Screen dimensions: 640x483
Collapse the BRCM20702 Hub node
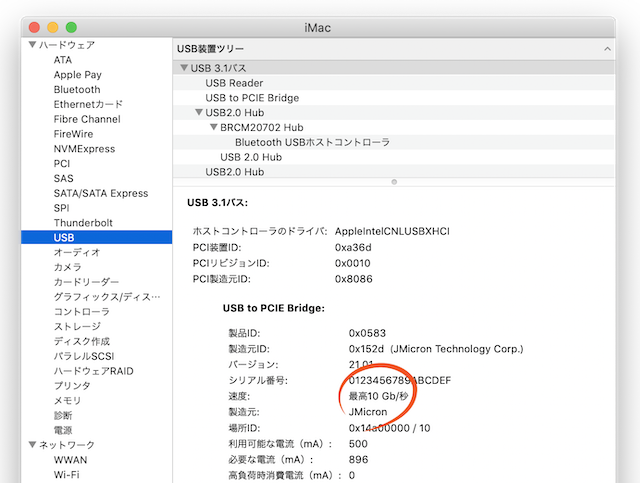[x=213, y=127]
